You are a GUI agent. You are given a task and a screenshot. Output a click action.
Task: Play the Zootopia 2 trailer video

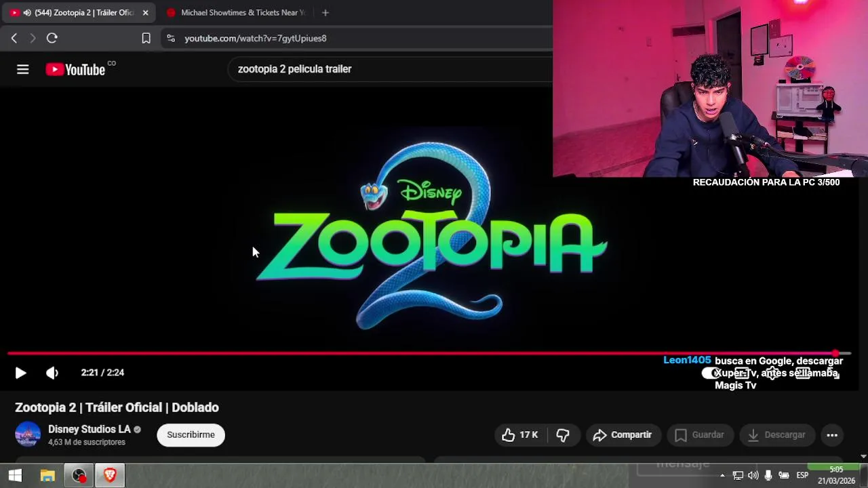tap(20, 373)
